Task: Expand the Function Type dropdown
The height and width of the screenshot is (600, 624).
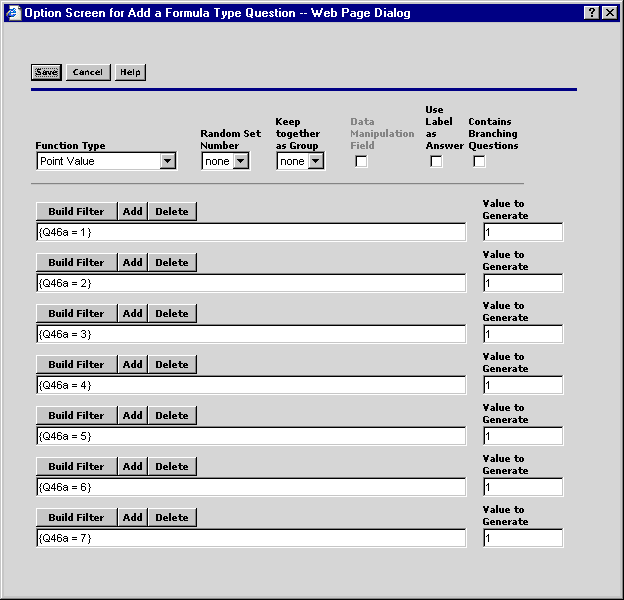Action: pos(167,161)
